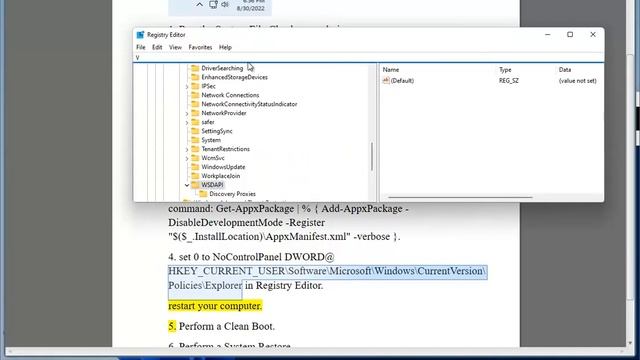Select the SettingSync key label

tap(217, 131)
